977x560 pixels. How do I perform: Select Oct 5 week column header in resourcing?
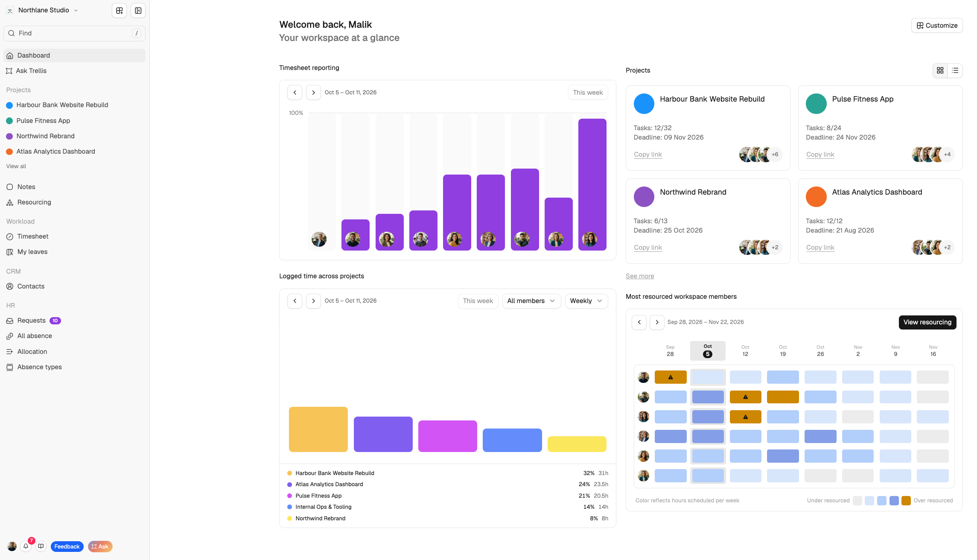(x=708, y=351)
